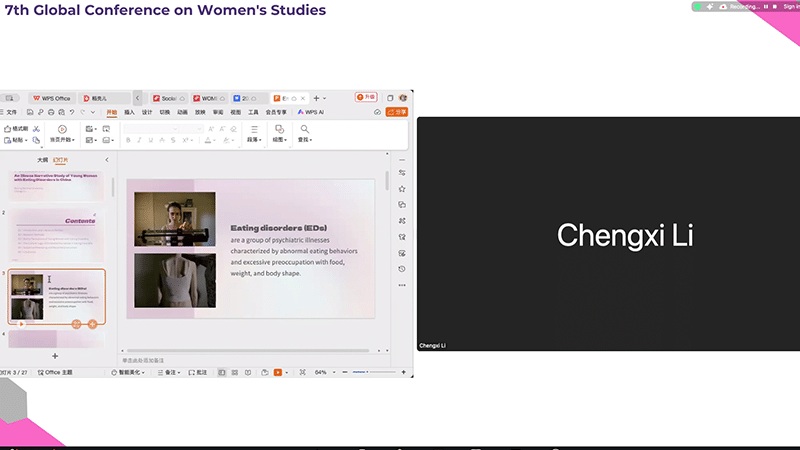Click the cut scissors icon

pos(36,129)
